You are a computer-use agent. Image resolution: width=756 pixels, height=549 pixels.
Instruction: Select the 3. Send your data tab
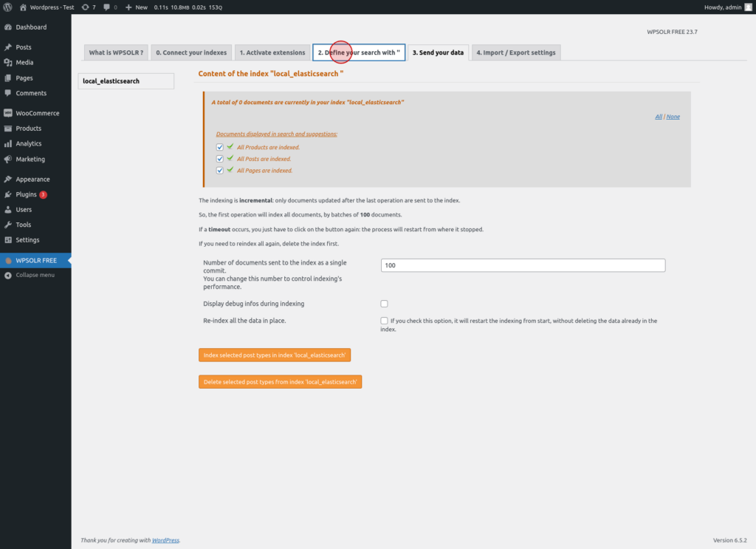438,52
